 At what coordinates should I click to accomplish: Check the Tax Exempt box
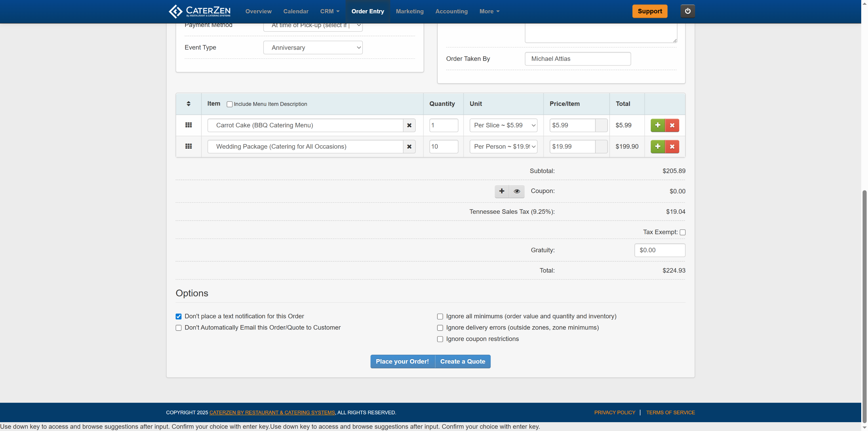[683, 232]
